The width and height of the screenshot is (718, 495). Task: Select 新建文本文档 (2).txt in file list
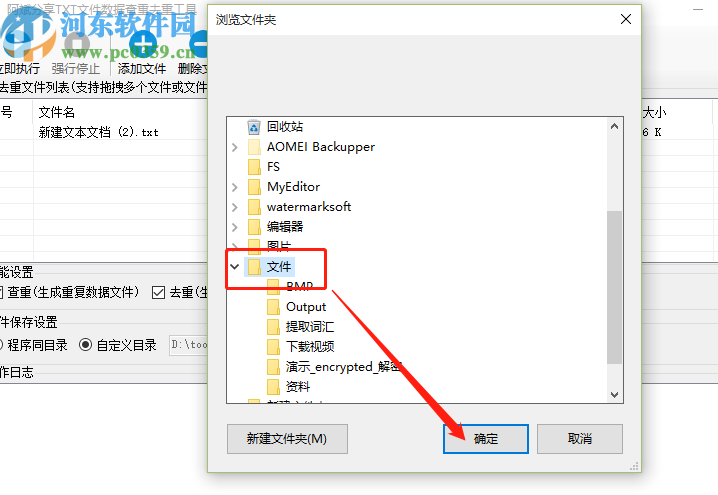pyautogui.click(x=98, y=132)
